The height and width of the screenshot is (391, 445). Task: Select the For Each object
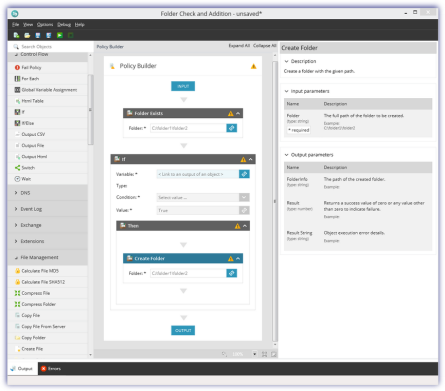(48, 79)
